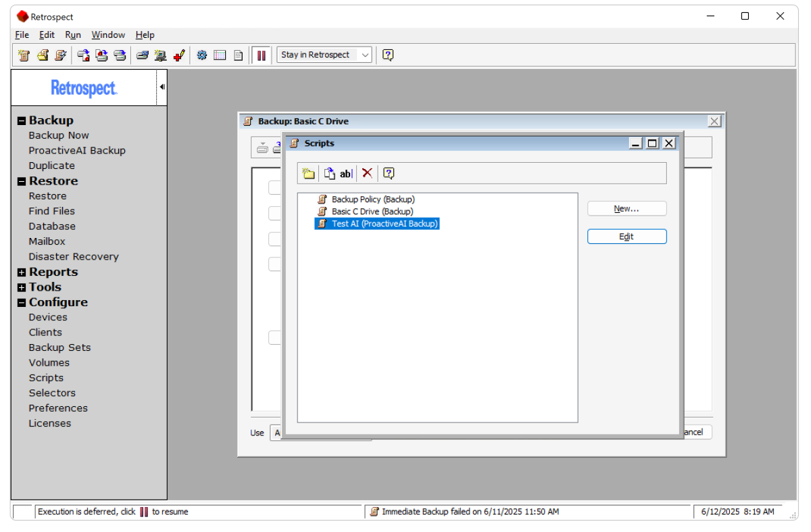The image size is (811, 532).
Task: Select 'Test AI (ProactiveAI Backup)' script
Action: tap(377, 224)
